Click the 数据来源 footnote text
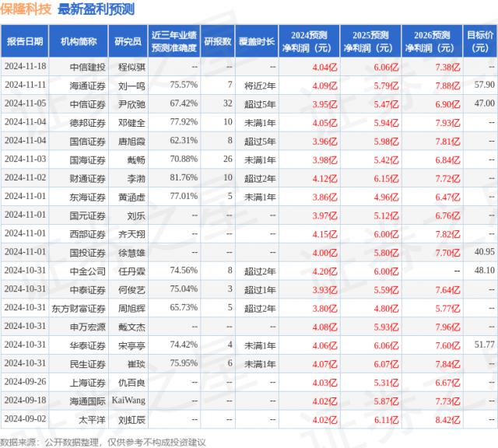498x448 pixels. (103, 441)
